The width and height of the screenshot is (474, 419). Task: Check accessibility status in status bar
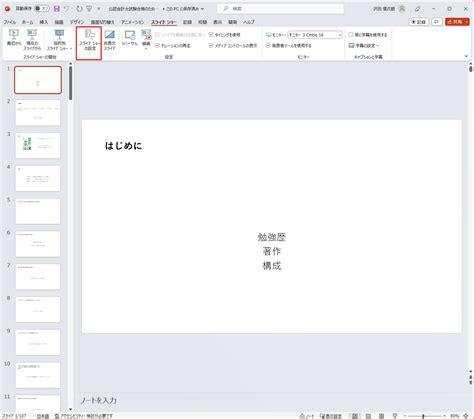[83, 416]
